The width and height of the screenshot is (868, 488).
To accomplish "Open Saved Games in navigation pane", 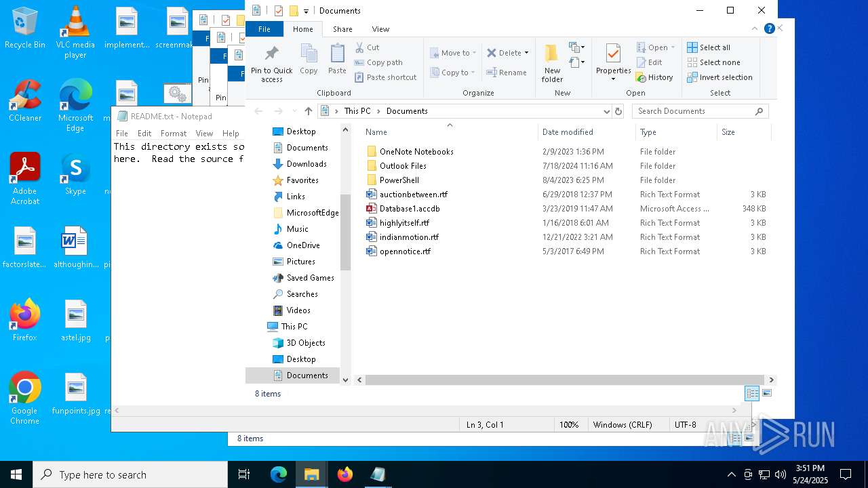I will click(x=310, y=278).
